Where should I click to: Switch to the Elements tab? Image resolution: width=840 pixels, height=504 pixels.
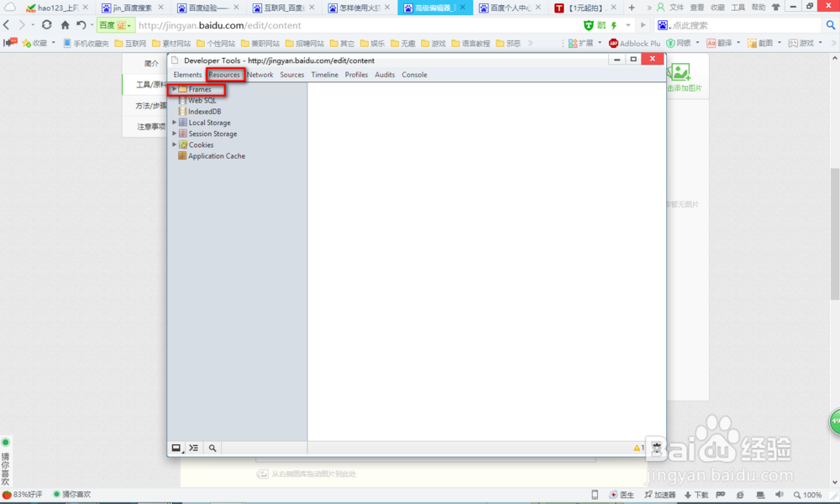coord(187,75)
